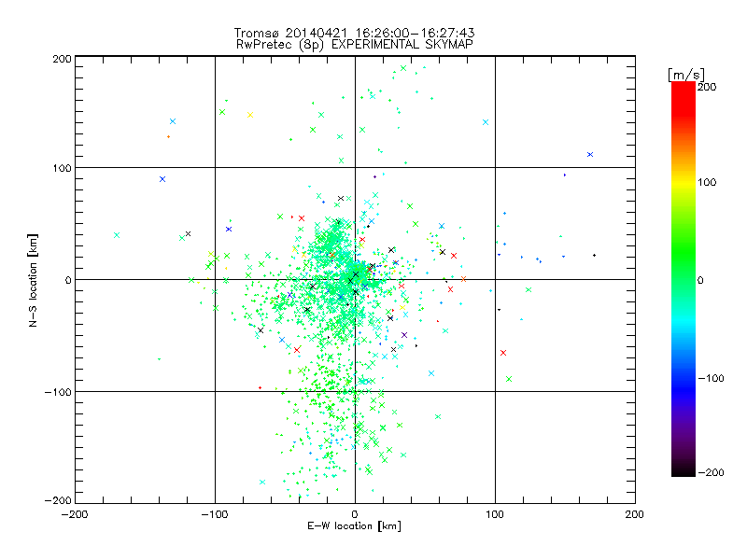Screen dimensions: 747x560
Task: Click the 'E-W location [km]' axis label
Action: coord(354,526)
